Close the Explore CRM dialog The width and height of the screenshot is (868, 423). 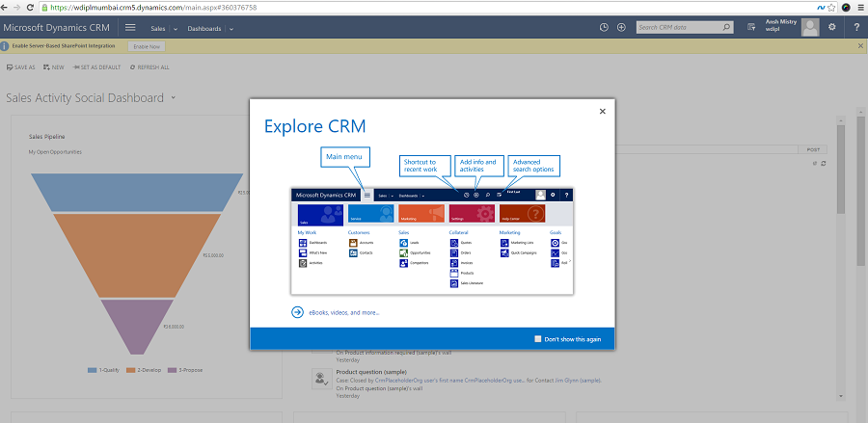602,111
